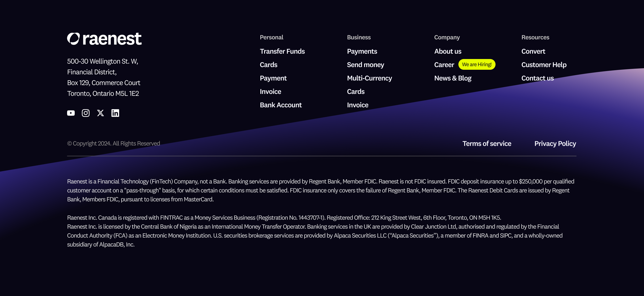Open Transfer Funds under Personal
Image resolution: width=644 pixels, height=296 pixels.
pos(282,51)
